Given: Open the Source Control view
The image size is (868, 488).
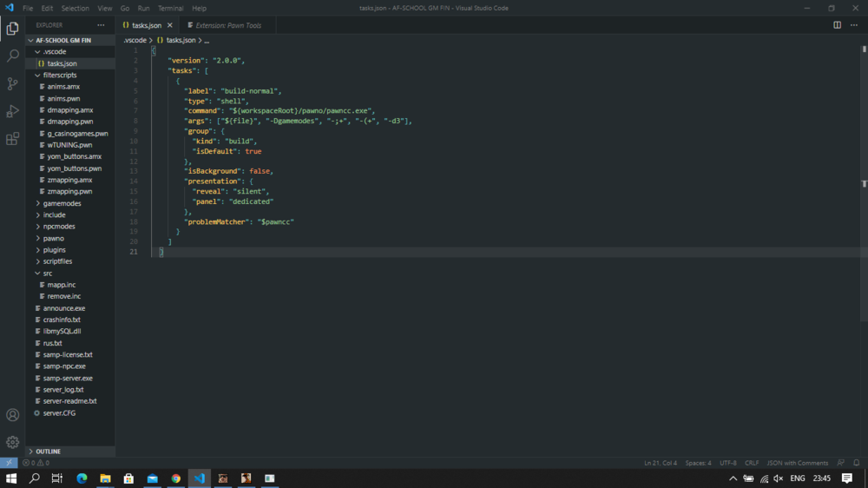Looking at the screenshot, I should point(12,83).
